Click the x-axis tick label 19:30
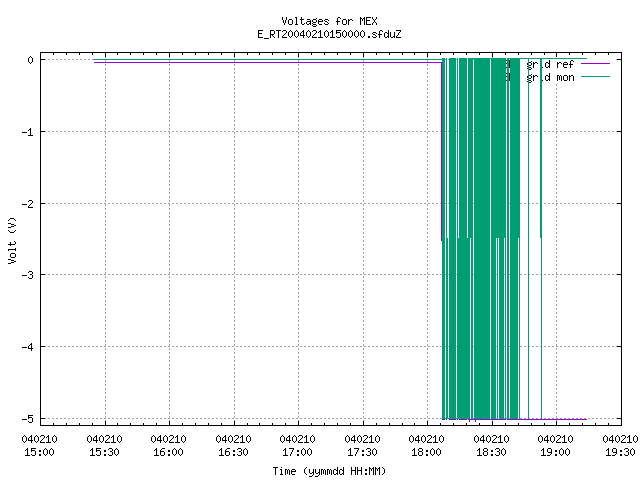Image resolution: width=640 pixels, height=480 pixels. 620,452
